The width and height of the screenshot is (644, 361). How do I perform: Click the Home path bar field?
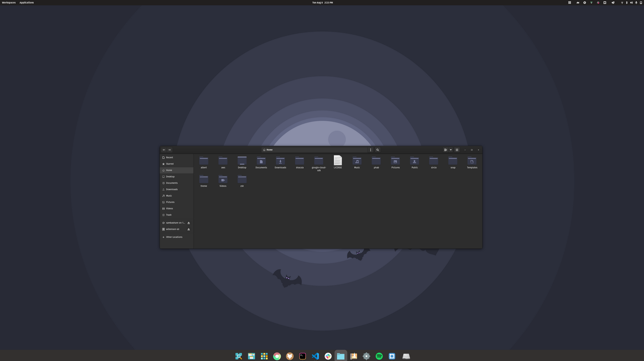(315, 150)
